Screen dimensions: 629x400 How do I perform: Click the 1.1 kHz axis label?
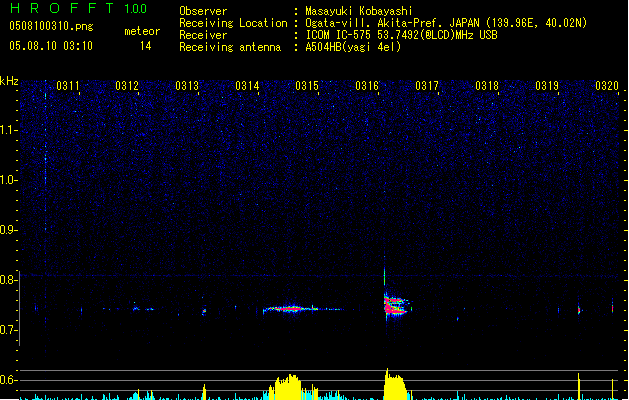9,130
